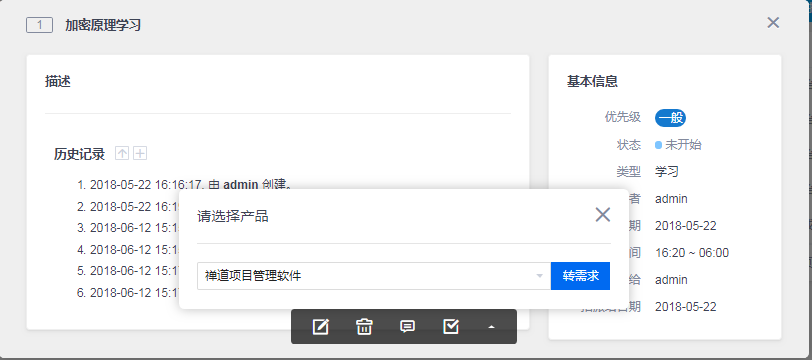This screenshot has width=812, height=360.
Task: Expand the toolbar's more-actions caret
Action: click(x=491, y=327)
